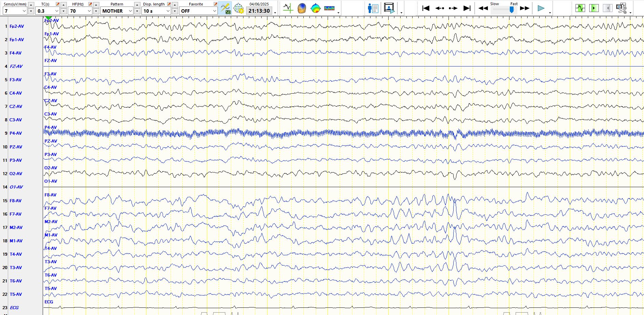Image resolution: width=644 pixels, height=315 pixels.
Task: Expand the clipping toolbar overflow arrow
Action: (630, 13)
